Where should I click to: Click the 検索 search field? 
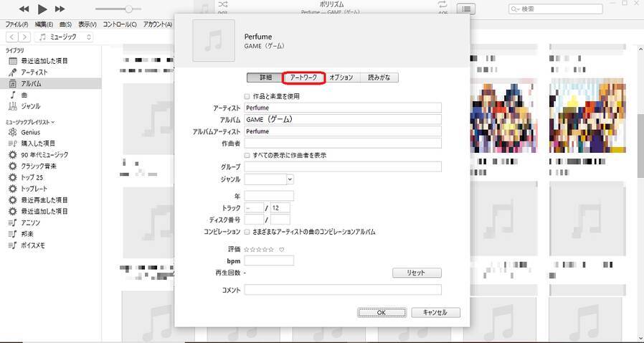click(555, 9)
